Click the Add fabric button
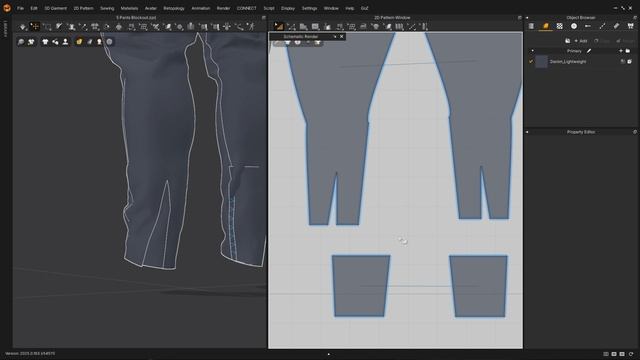Screen dimensions: 640x360 click(581, 41)
